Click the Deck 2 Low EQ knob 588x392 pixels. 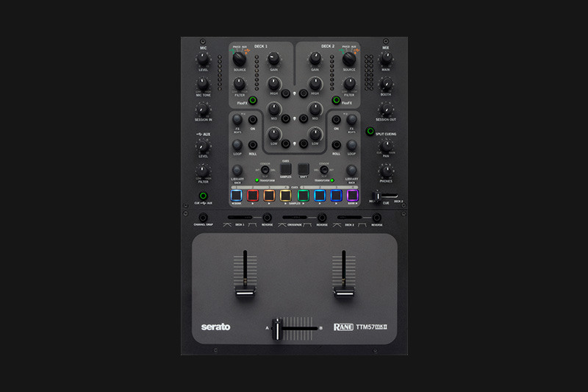click(x=315, y=135)
